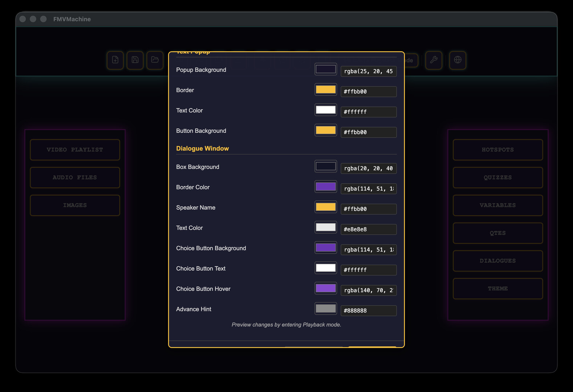Change the white Text Color swatch above Button Background
Screen dimensions: 573x392
[x=326, y=110]
